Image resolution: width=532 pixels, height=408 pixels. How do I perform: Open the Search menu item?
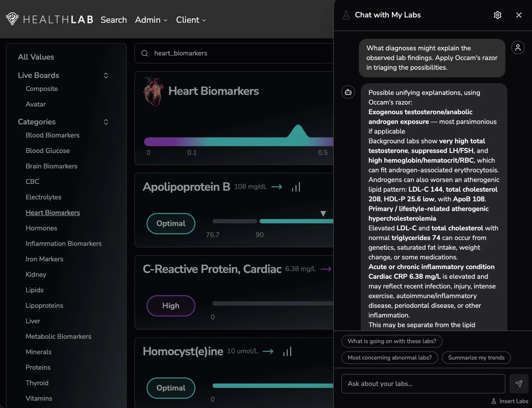point(114,20)
